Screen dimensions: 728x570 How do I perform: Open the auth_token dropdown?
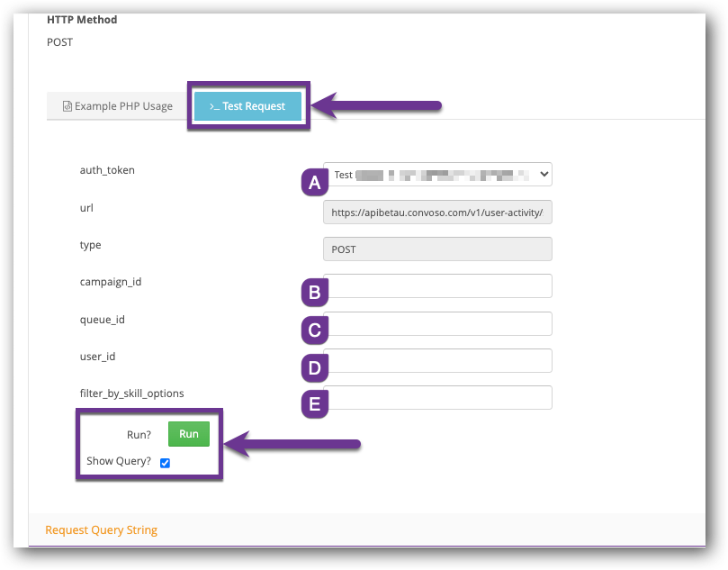pyautogui.click(x=437, y=175)
